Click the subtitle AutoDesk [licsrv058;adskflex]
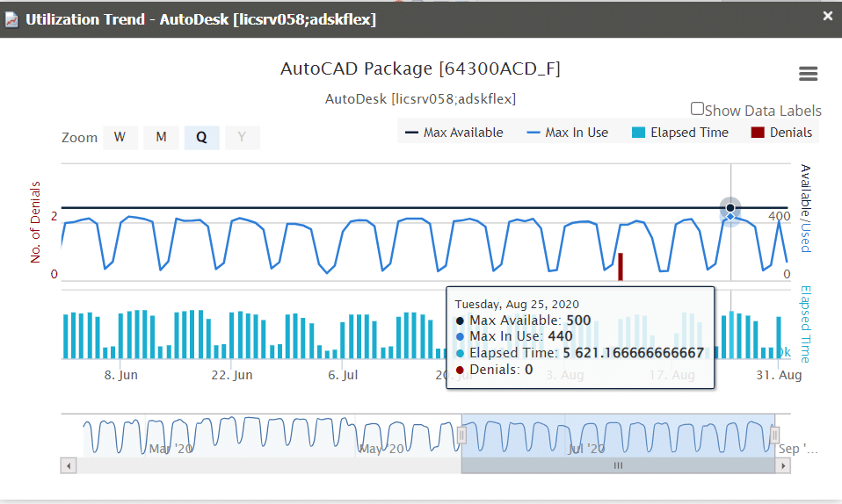 [420, 98]
